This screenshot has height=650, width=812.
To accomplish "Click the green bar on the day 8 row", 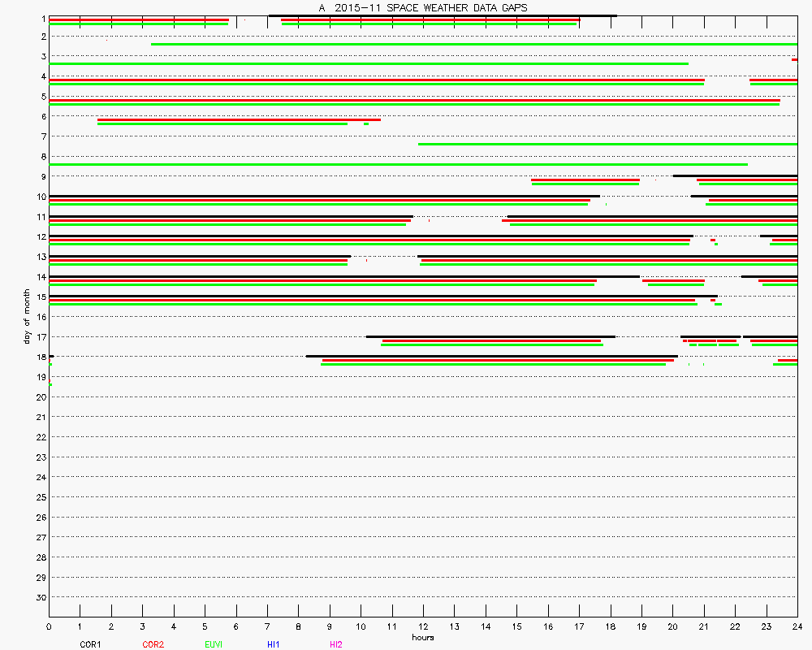I will click(x=398, y=164).
